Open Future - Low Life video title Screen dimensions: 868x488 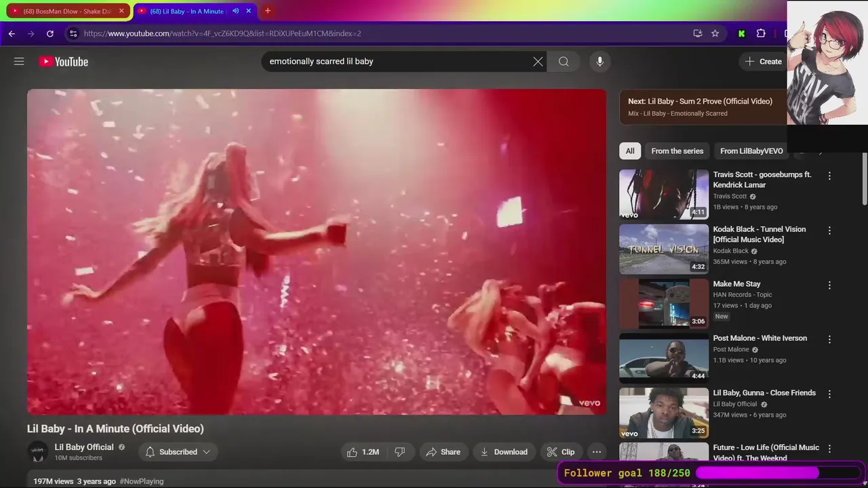point(766,453)
